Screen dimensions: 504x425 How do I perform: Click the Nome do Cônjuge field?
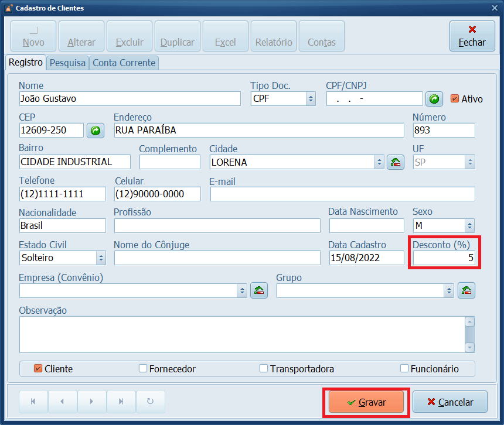[217, 258]
